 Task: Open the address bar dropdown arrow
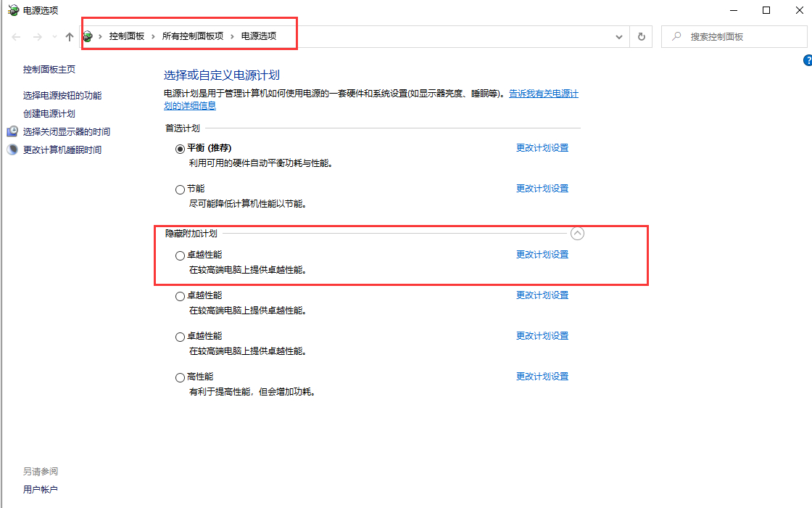(x=618, y=36)
